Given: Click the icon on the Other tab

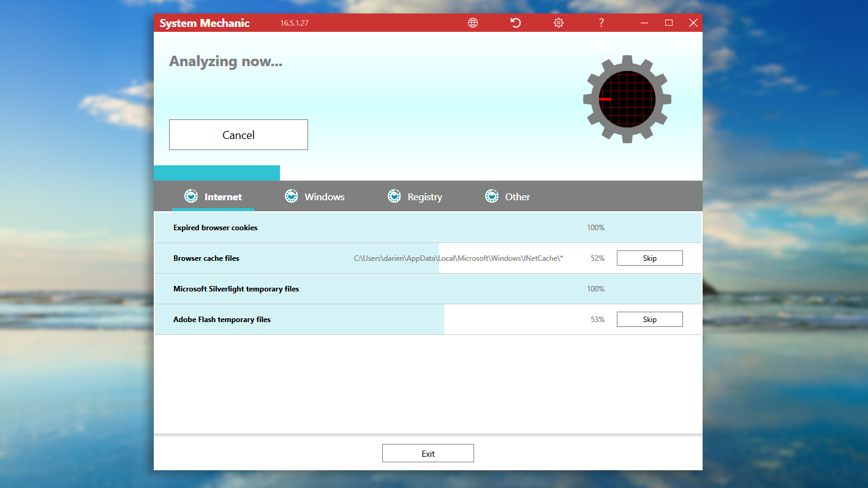Looking at the screenshot, I should [492, 196].
